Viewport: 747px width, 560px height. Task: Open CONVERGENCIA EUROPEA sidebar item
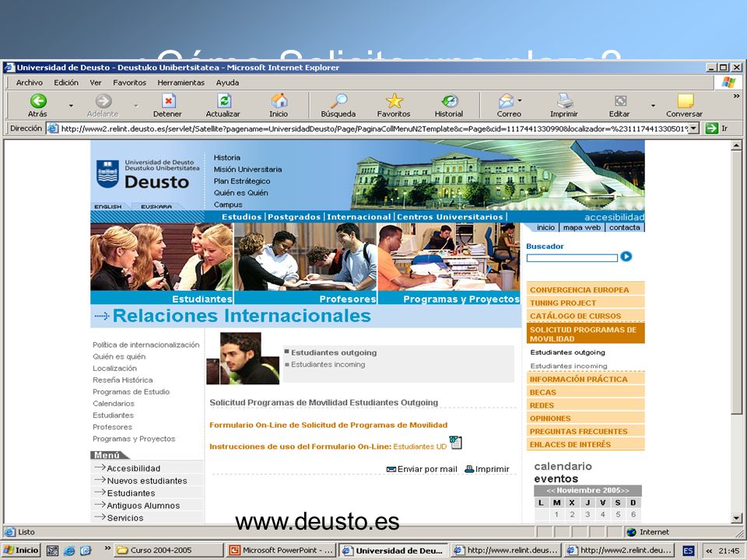[585, 290]
